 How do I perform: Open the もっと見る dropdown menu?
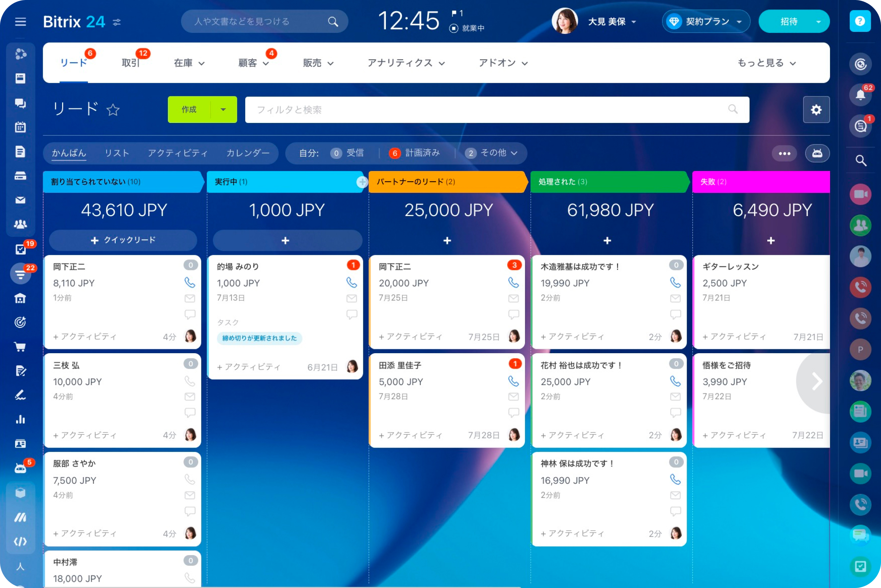click(x=766, y=63)
